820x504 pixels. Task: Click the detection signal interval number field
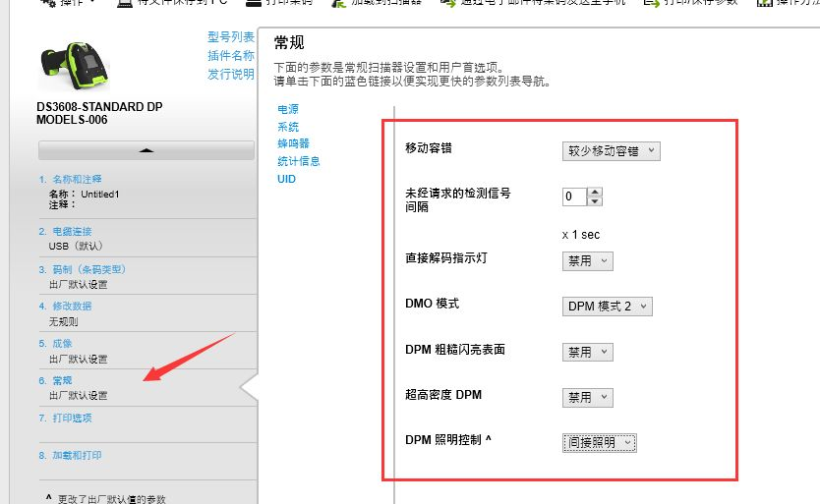(x=573, y=196)
